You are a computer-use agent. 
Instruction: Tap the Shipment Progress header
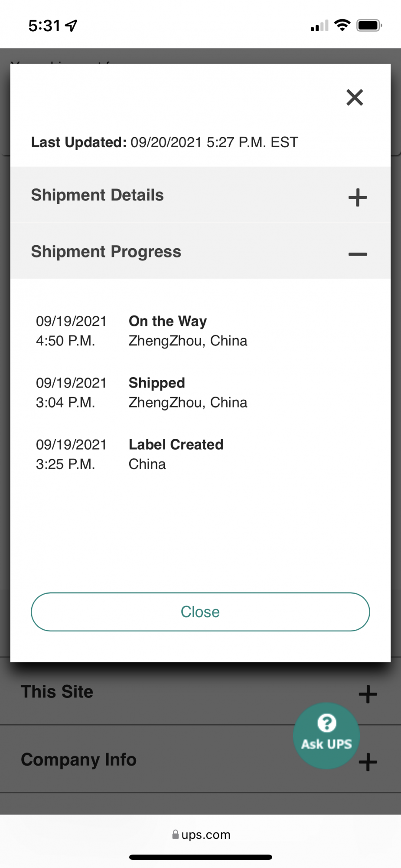coord(106,252)
